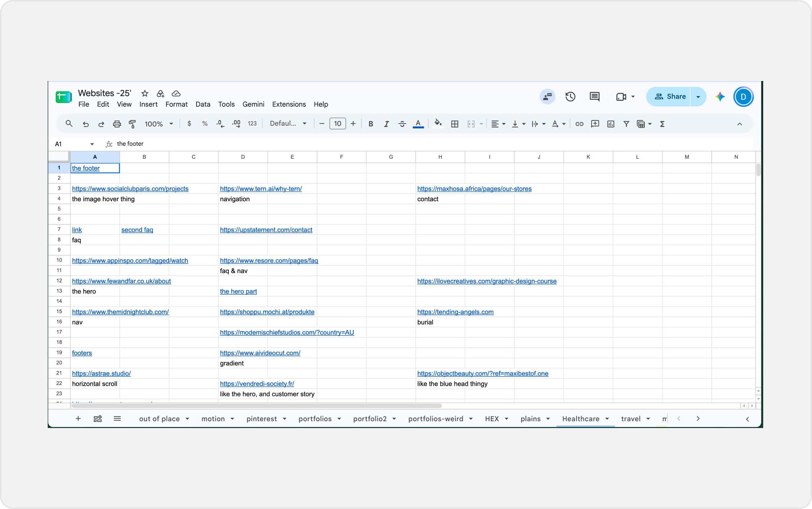812x509 pixels.
Task: Click the print icon
Action: click(x=117, y=124)
